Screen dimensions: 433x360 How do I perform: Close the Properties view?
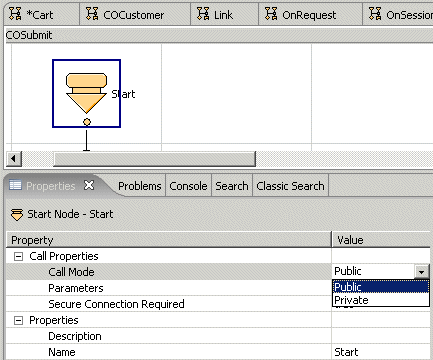89,185
